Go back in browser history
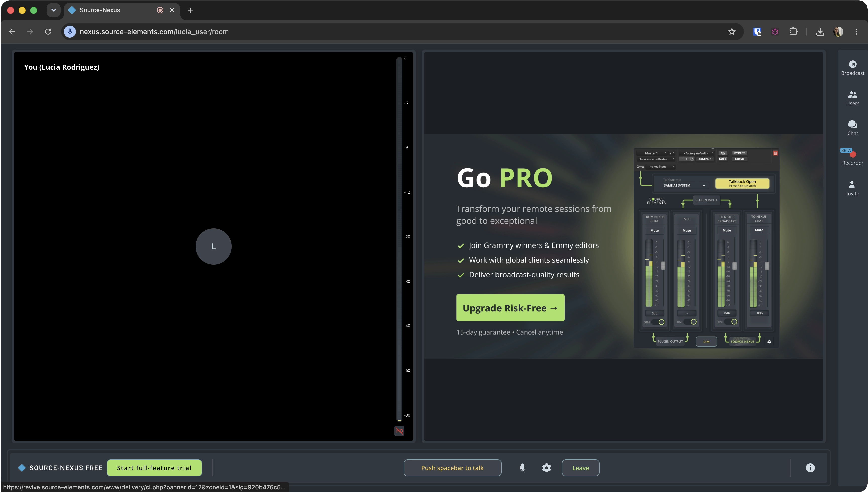Screen dimensions: 868x493 [12, 32]
